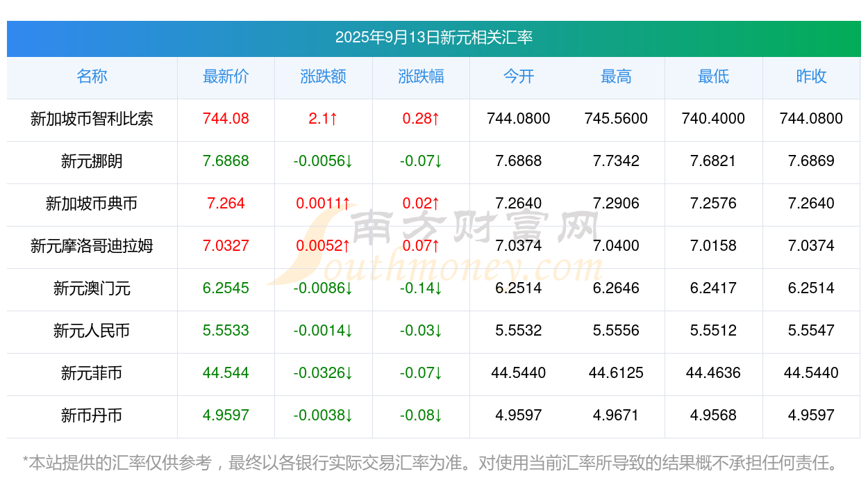Select change percent -0.08↓

point(421,416)
